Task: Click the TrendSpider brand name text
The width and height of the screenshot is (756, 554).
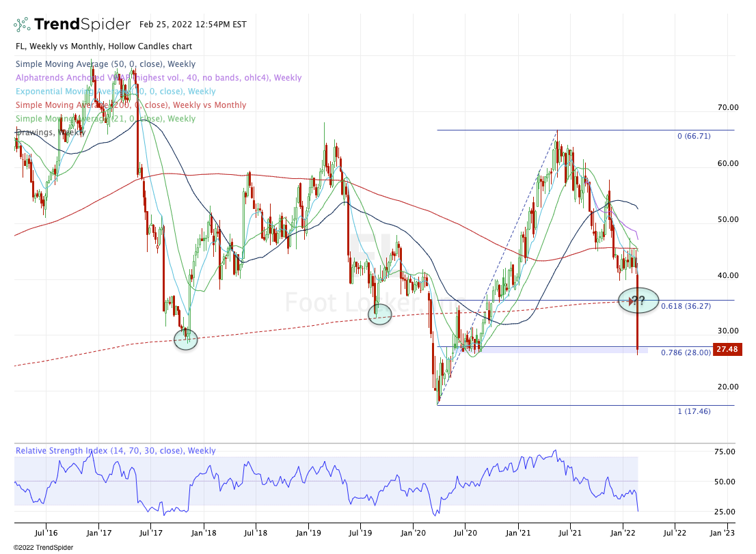Action: (83, 24)
